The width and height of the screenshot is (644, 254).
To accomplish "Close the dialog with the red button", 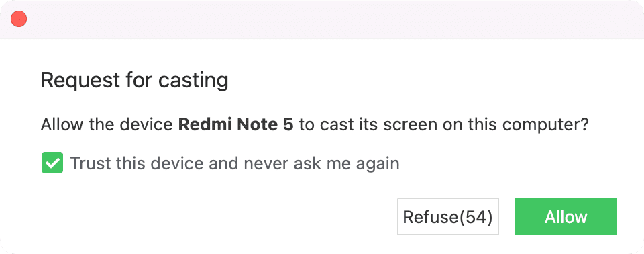I will (x=19, y=19).
